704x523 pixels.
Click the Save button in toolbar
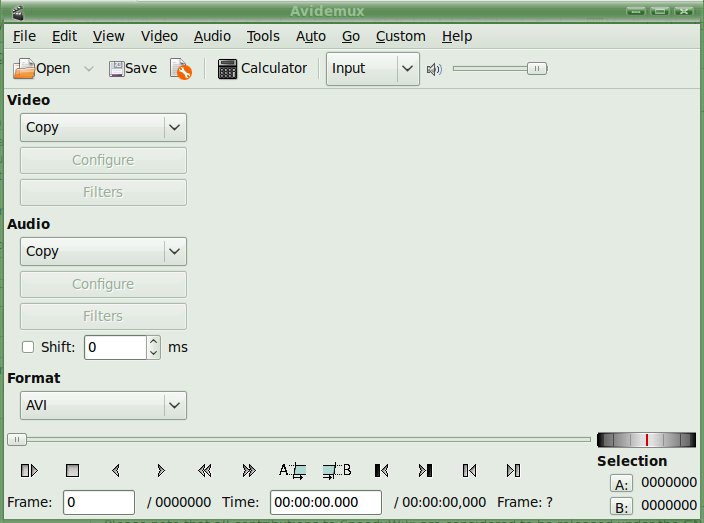(133, 69)
